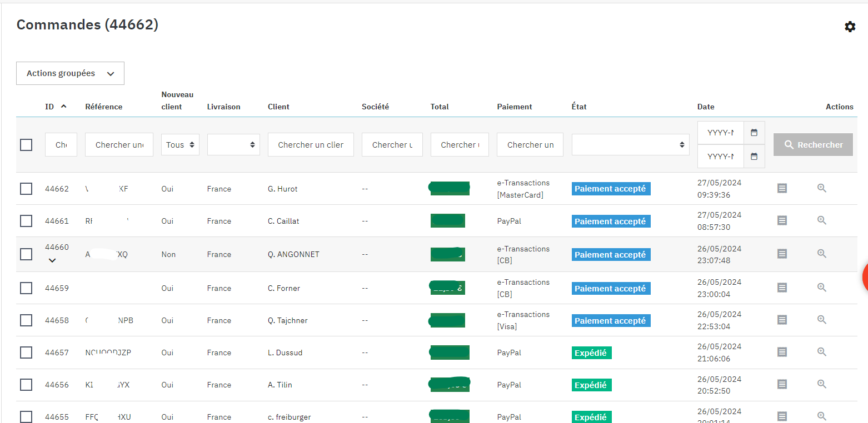Select the checkbox for order 44660
The width and height of the screenshot is (868, 423).
pyautogui.click(x=26, y=254)
